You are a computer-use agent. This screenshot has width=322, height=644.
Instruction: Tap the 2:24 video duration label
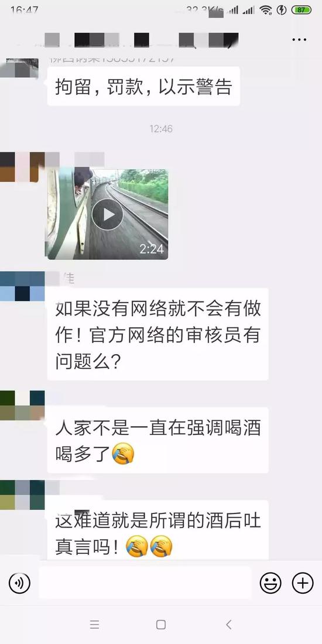(x=152, y=249)
